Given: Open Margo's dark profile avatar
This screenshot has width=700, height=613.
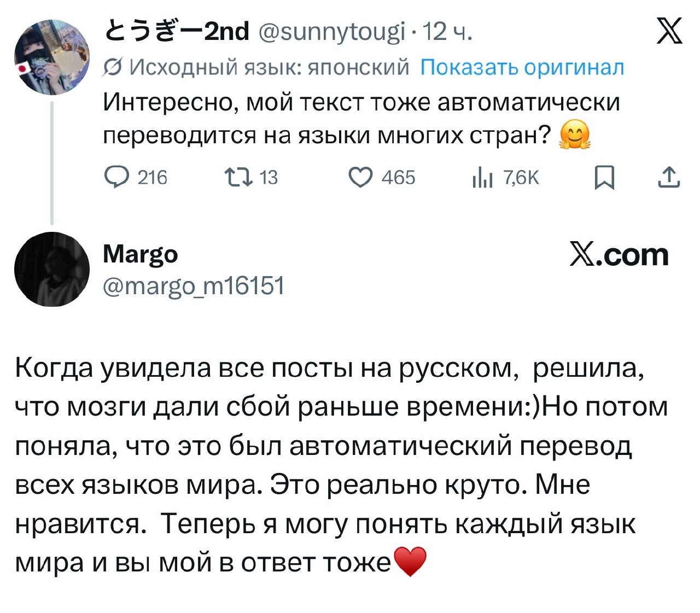Looking at the screenshot, I should click(52, 269).
